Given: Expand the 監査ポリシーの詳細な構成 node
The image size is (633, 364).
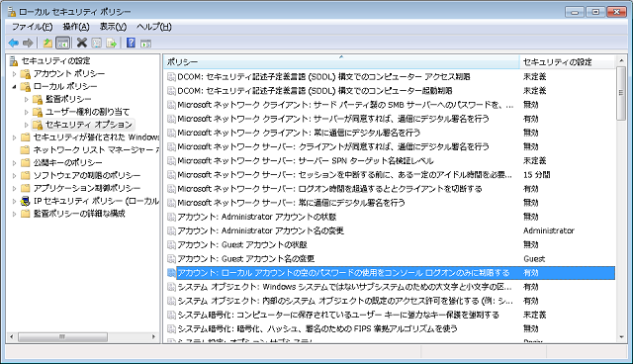Looking at the screenshot, I should click(x=14, y=214).
